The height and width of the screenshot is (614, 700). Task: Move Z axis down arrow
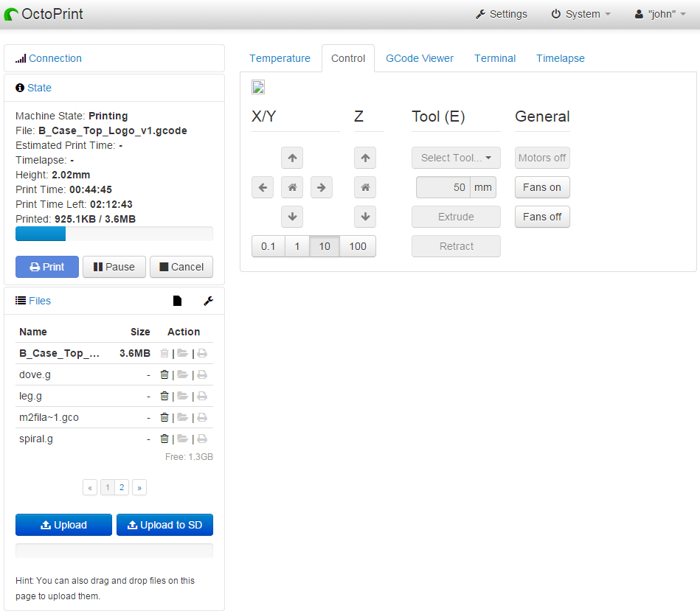tap(365, 217)
